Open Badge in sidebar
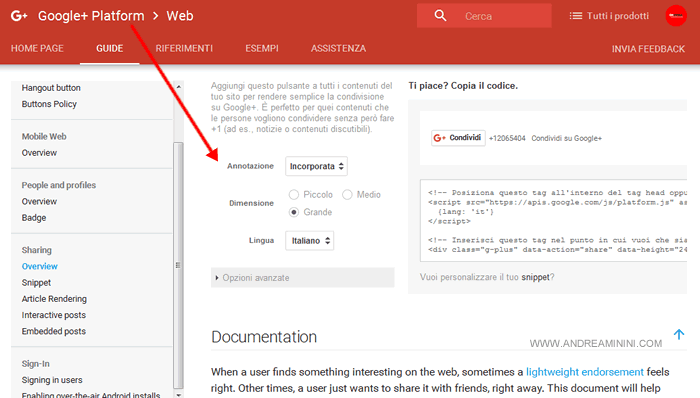The width and height of the screenshot is (700, 398). pos(34,218)
